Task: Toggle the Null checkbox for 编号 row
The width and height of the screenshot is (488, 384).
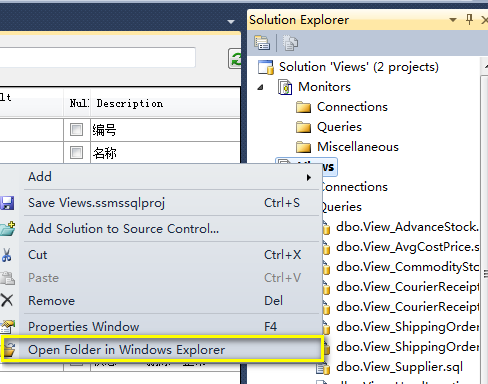Action: (x=76, y=129)
